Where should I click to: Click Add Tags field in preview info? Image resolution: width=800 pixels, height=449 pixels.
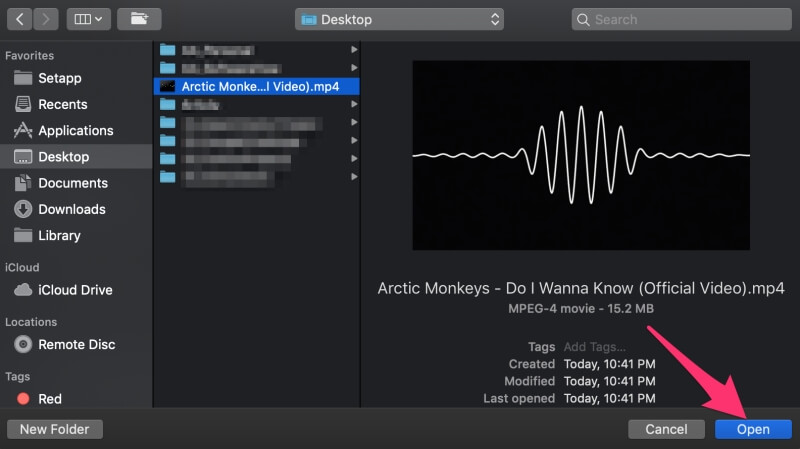pyautogui.click(x=594, y=347)
